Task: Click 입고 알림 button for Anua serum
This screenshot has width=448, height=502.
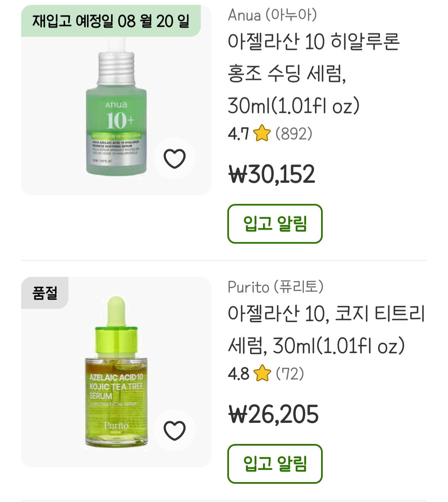Action: point(275,223)
